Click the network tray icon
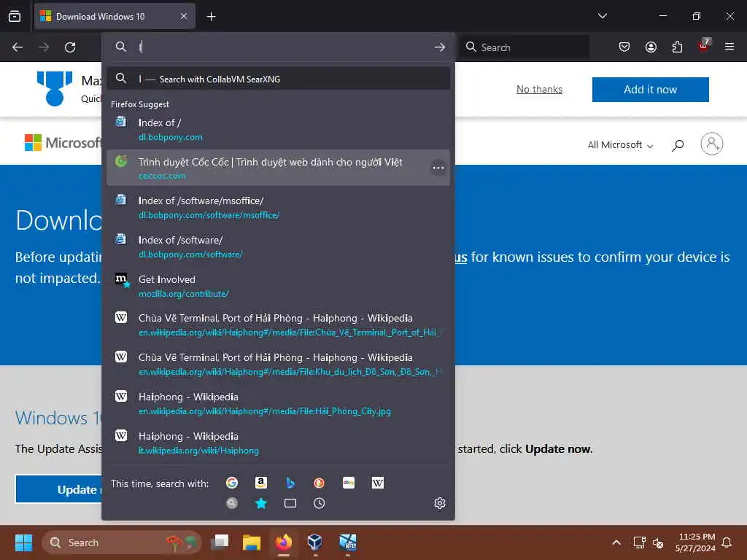This screenshot has width=747, height=560. 639,542
